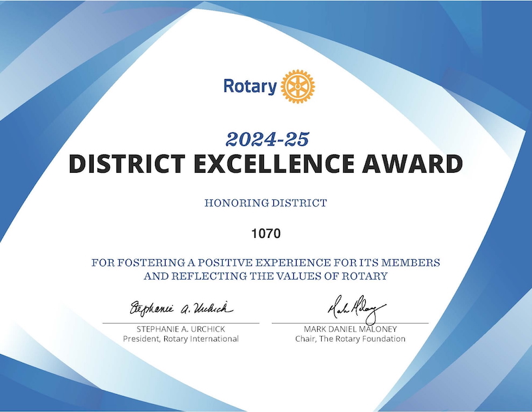
Task: Click the word HONORING above the district number
Action: 233,203
